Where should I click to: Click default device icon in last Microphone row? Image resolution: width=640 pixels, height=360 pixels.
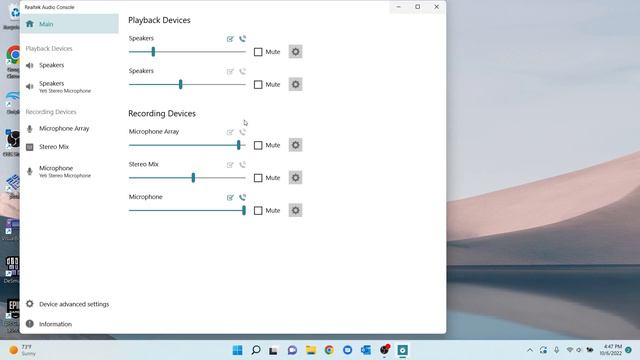coord(230,198)
